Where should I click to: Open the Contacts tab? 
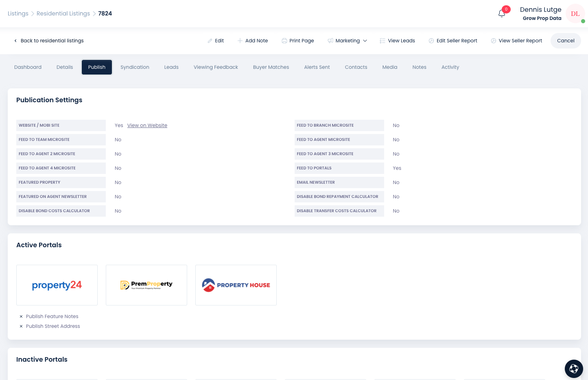(x=356, y=67)
